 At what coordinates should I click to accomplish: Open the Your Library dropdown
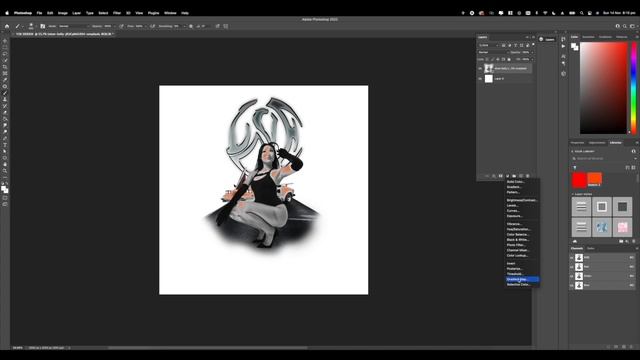pos(584,151)
